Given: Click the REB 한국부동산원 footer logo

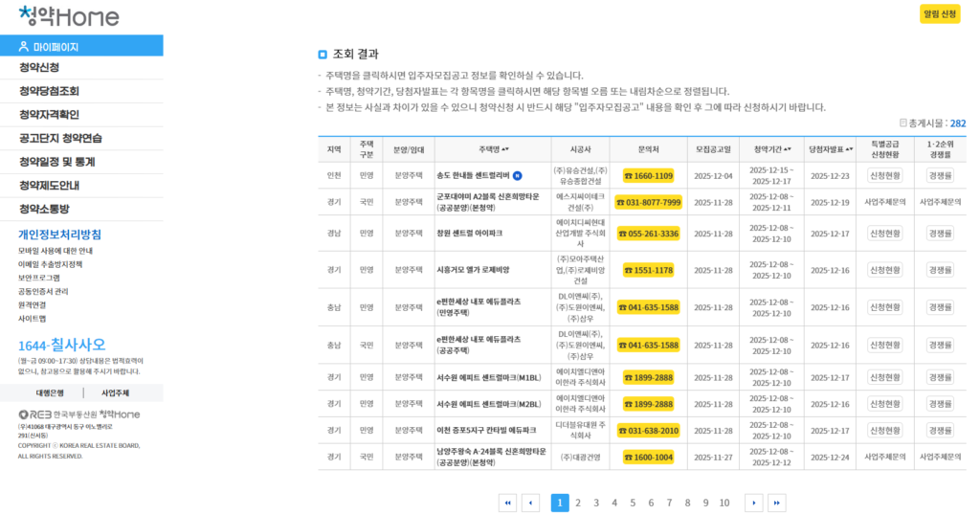Looking at the screenshot, I should click(79, 414).
